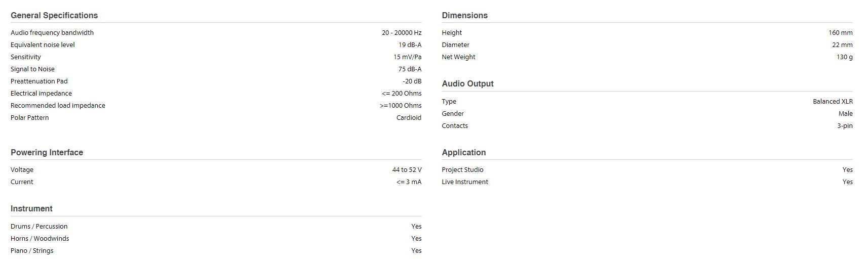This screenshot has width=868, height=265.
Task: Click the Electrical impedance label
Action: 41,93
